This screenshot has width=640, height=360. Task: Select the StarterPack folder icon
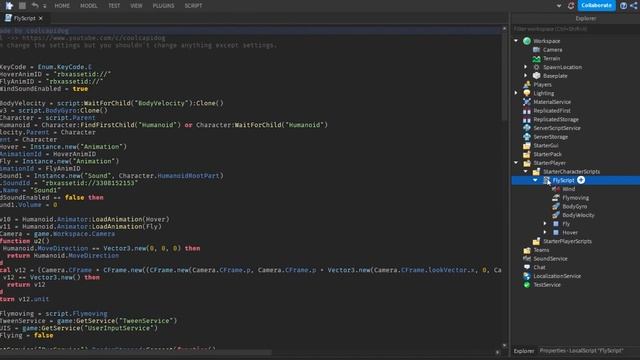527,154
